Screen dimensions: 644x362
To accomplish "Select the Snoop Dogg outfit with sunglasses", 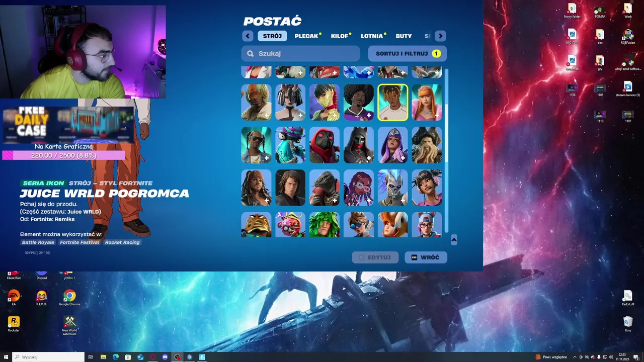I will pos(256,145).
